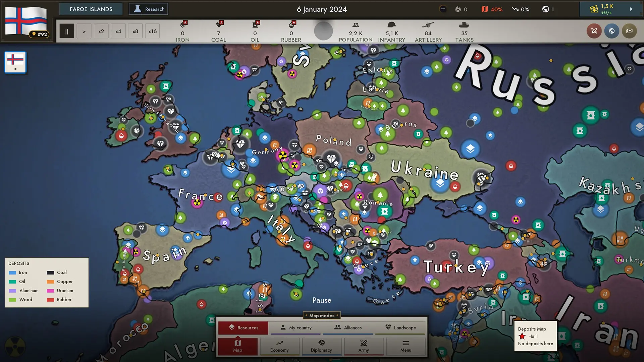644x362 pixels.
Task: Select the Alliances map mode
Action: click(x=348, y=327)
